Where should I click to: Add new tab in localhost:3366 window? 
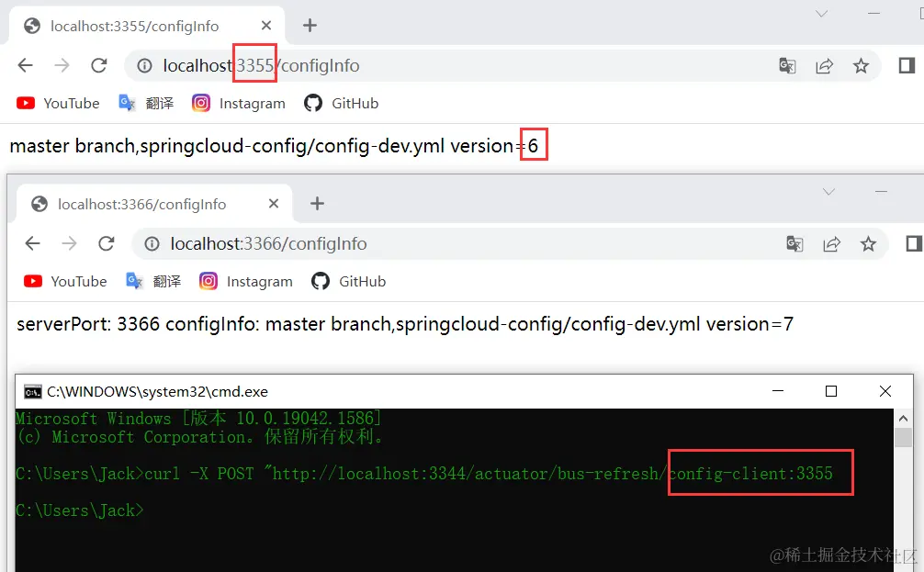tap(317, 203)
